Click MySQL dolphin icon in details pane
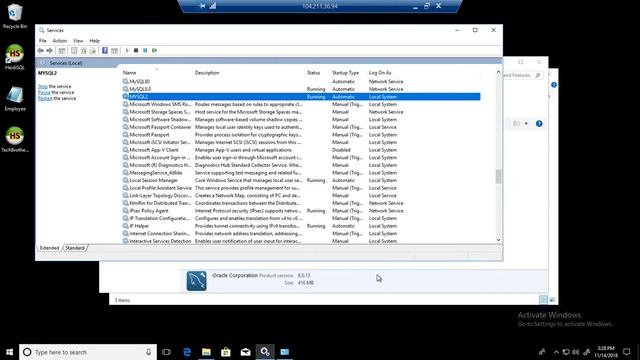 click(x=197, y=281)
